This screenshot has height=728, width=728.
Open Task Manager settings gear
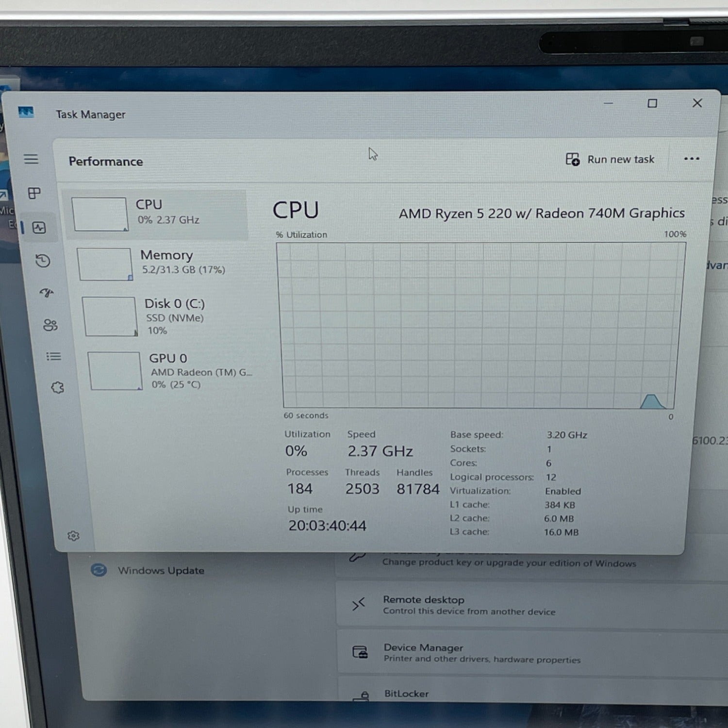click(73, 536)
